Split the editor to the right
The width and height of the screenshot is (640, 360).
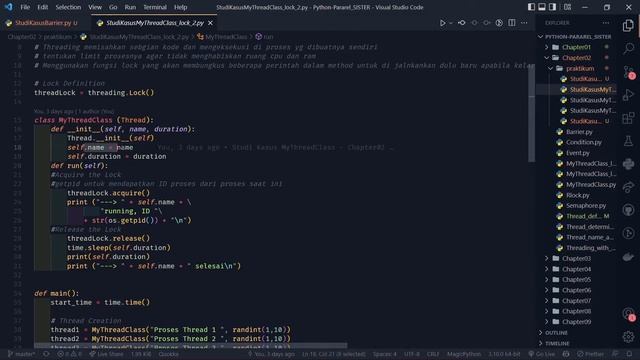[x=512, y=23]
